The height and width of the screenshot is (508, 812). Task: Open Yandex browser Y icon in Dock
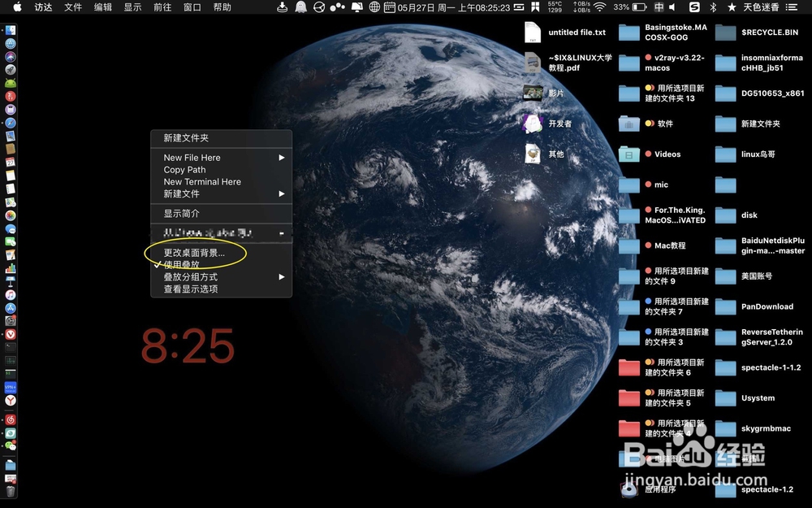[11, 400]
